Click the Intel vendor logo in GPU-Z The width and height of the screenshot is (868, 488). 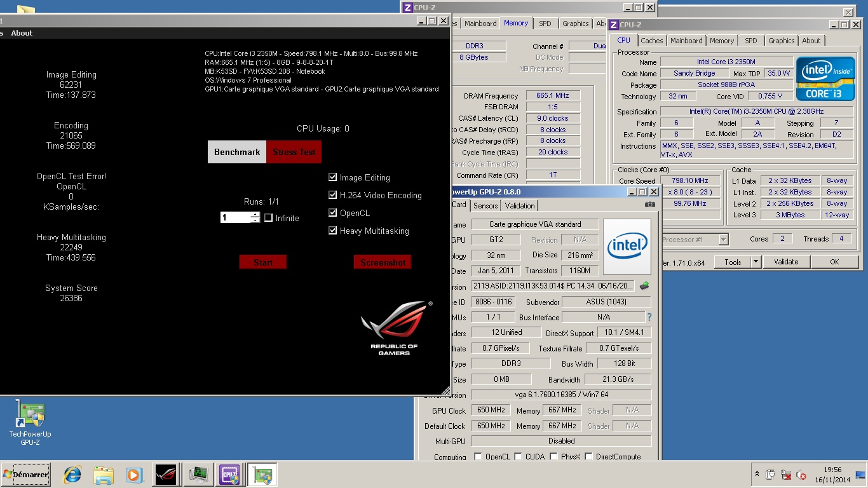pos(627,247)
